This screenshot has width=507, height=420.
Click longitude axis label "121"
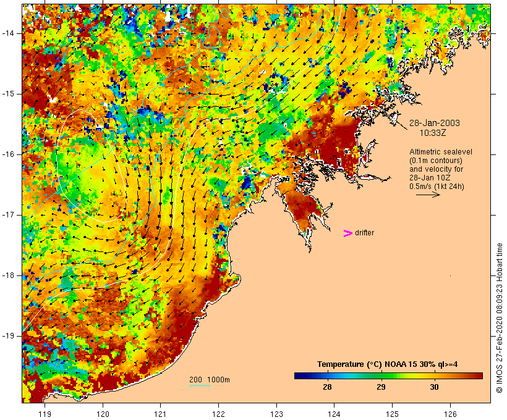pyautogui.click(x=160, y=414)
